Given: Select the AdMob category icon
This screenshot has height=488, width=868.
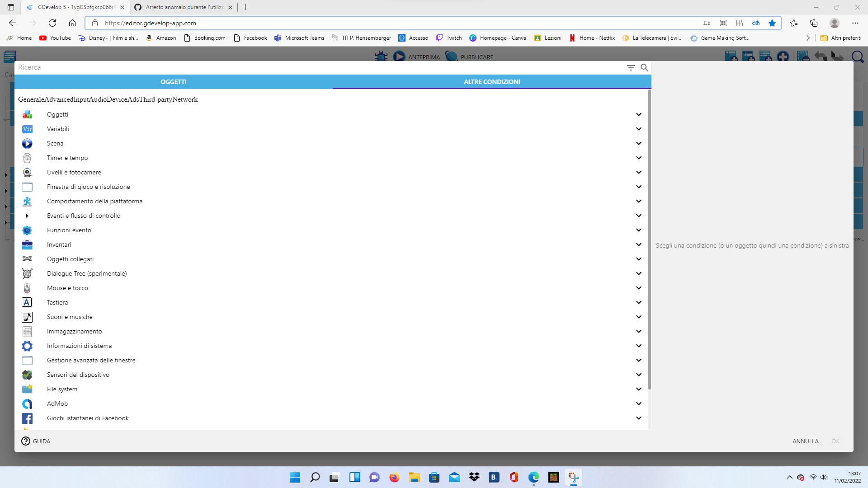Looking at the screenshot, I should coord(27,404).
